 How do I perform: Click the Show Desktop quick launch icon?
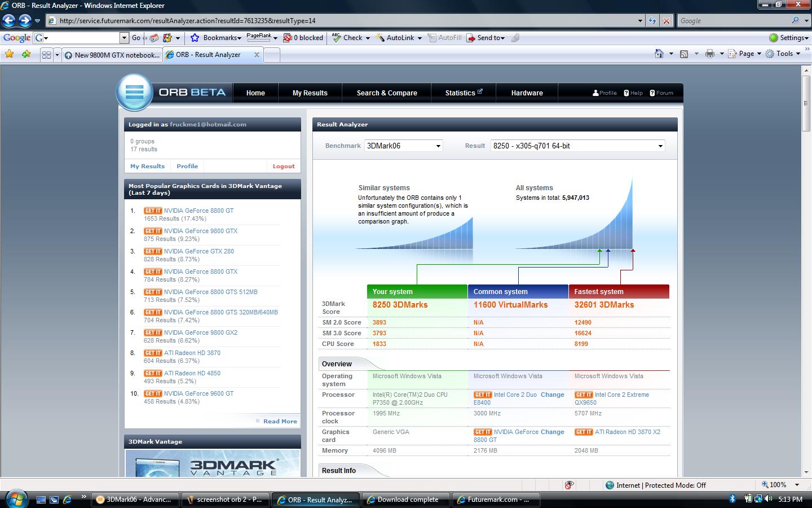pos(41,500)
